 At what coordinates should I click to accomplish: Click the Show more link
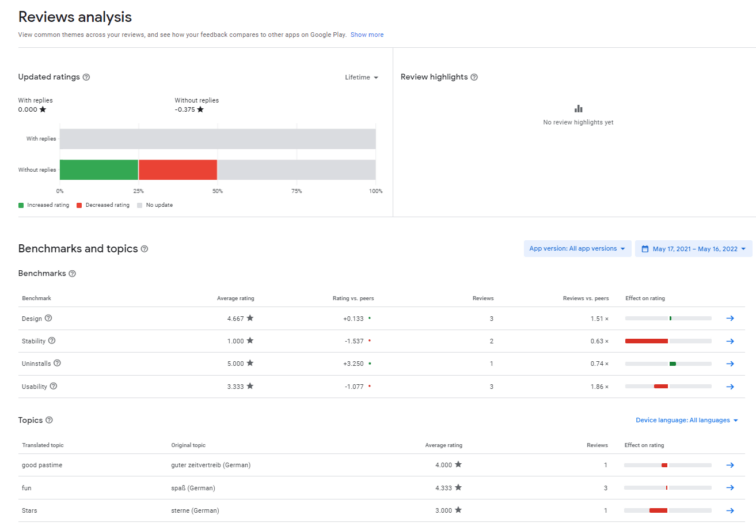(367, 35)
